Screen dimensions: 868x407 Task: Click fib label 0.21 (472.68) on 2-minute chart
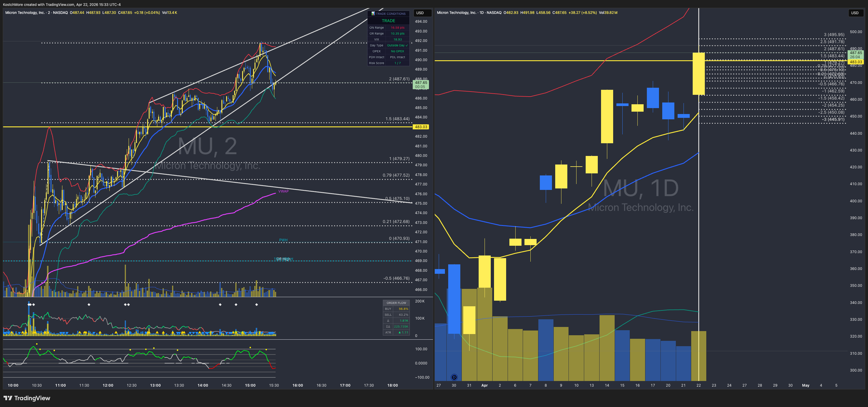tap(396, 222)
